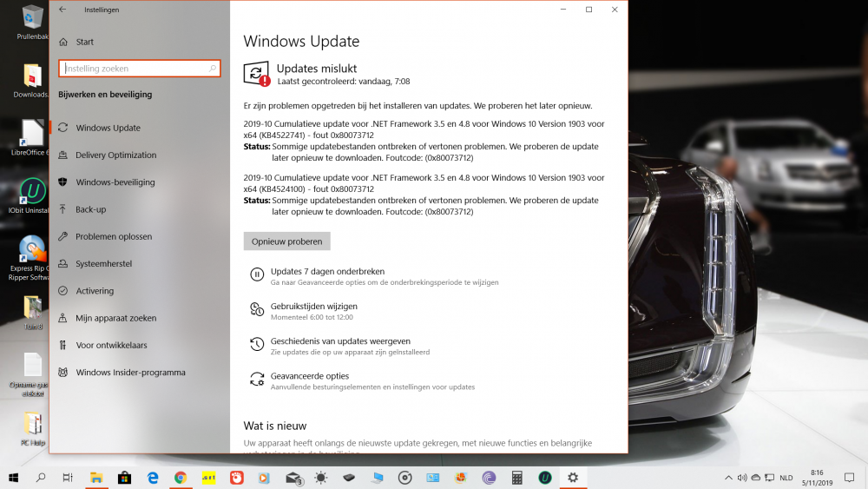Open the Action Center notification icon
The image size is (868, 489).
pos(849,478)
